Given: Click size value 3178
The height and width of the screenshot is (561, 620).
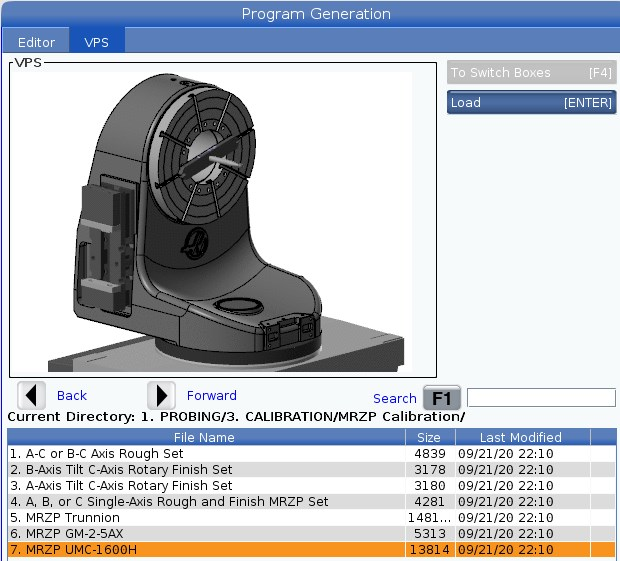Looking at the screenshot, I should [430, 470].
